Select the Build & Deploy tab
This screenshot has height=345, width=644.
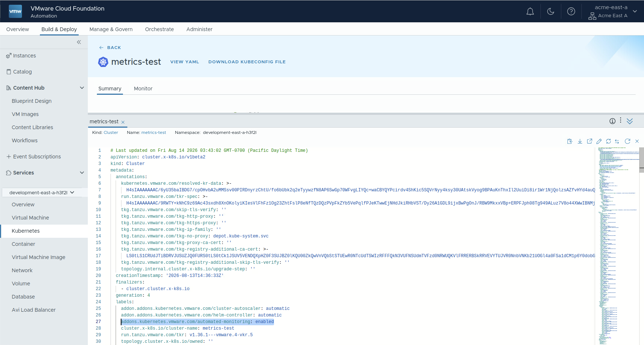pyautogui.click(x=59, y=29)
